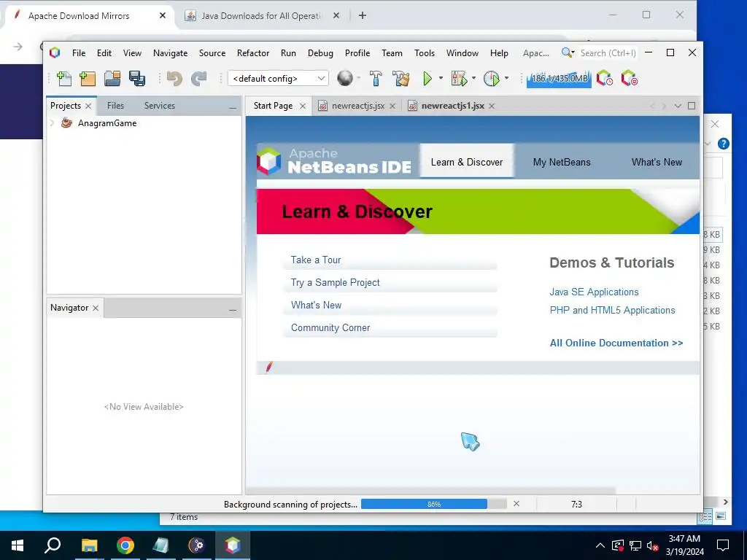Open File Explorer from the taskbar
The width and height of the screenshot is (747, 560).
(89, 545)
